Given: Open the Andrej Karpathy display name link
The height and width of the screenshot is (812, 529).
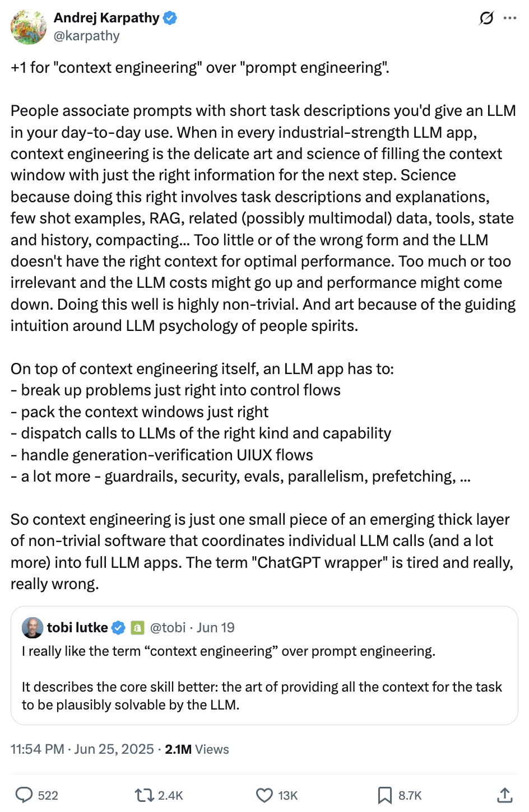Looking at the screenshot, I should 106,18.
